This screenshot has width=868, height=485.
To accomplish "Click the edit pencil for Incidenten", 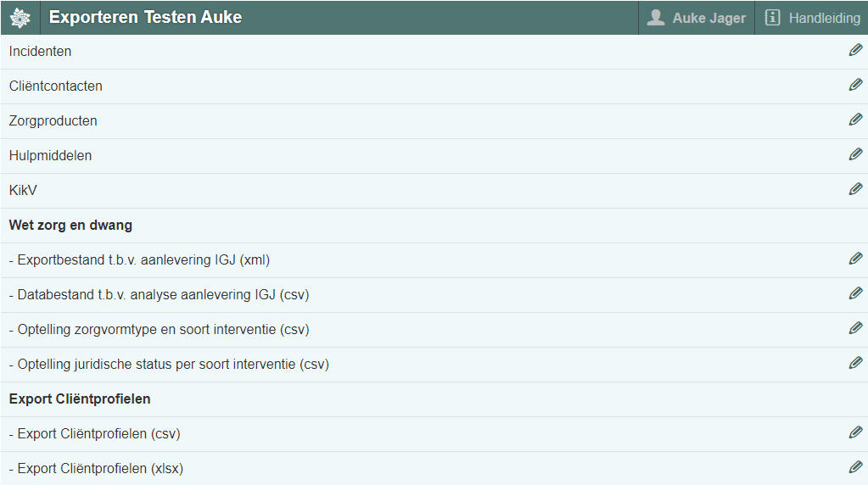I will pos(855,51).
